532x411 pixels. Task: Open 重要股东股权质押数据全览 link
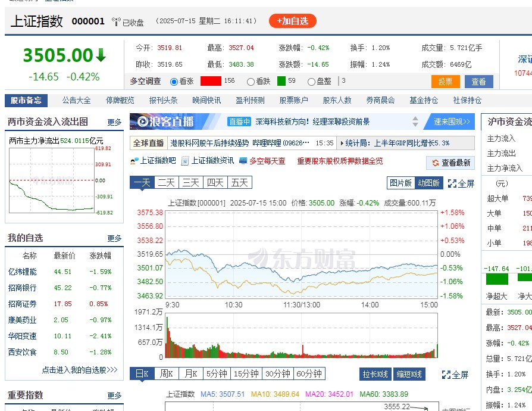coord(340,161)
